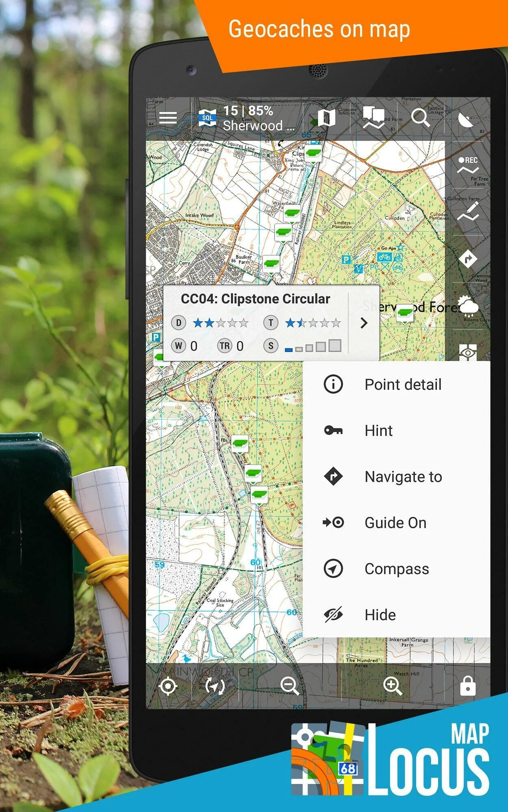Click the waypoints W count
Image resolution: width=508 pixels, height=812 pixels.
pyautogui.click(x=185, y=346)
